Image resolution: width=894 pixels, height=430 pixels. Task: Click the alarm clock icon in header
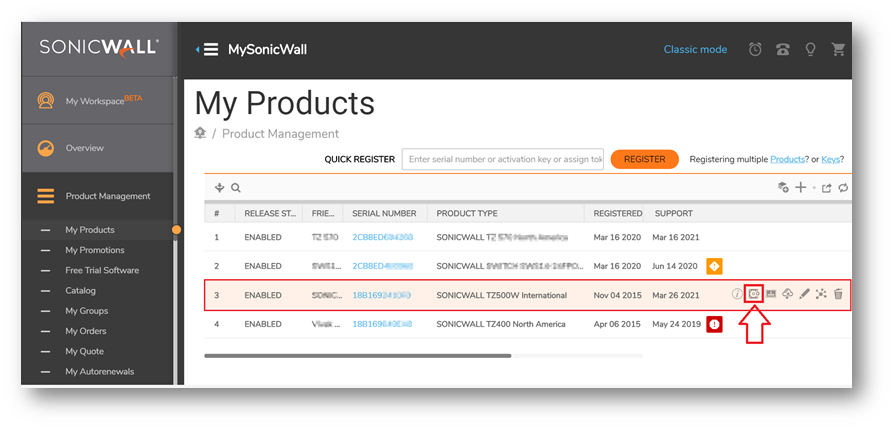(x=755, y=49)
